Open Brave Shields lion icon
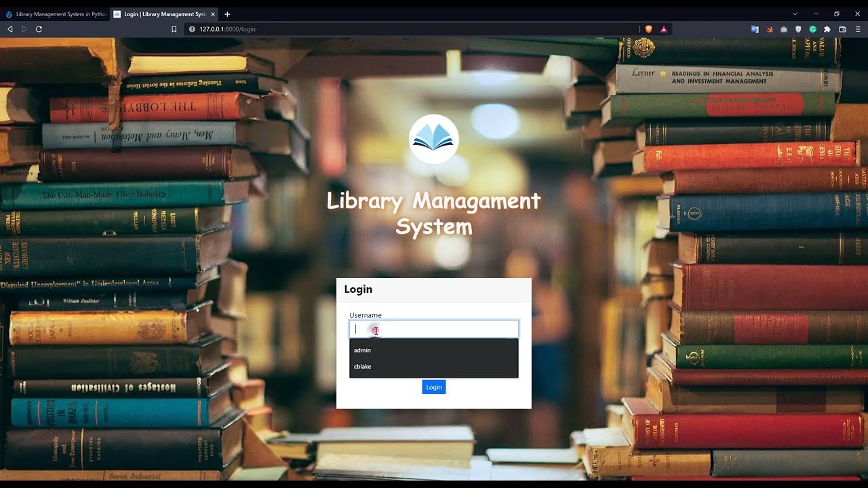The width and height of the screenshot is (868, 488). coord(649,29)
